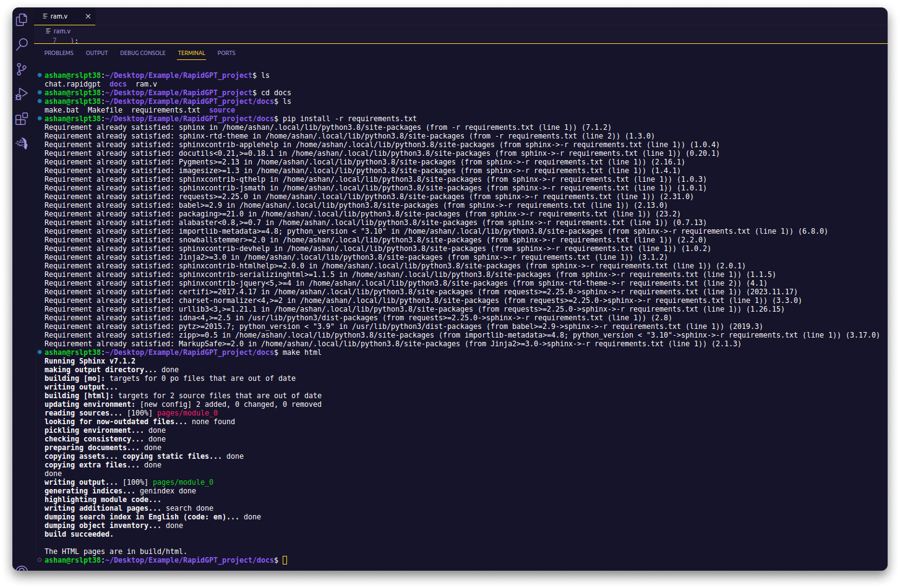Screen dimensions: 900x588
Task: Click the 'highlighting module code...' line
Action: [x=103, y=500]
